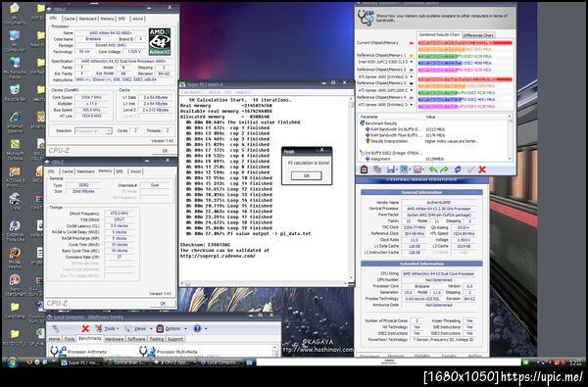Open the arrow next to Sandra save icon
This screenshot has width=588, height=387.
click(x=397, y=169)
